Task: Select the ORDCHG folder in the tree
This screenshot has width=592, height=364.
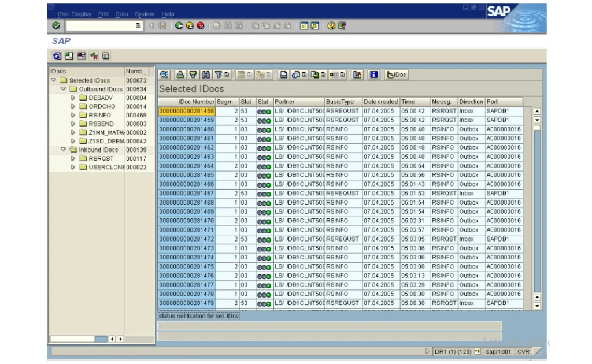Action: click(102, 106)
